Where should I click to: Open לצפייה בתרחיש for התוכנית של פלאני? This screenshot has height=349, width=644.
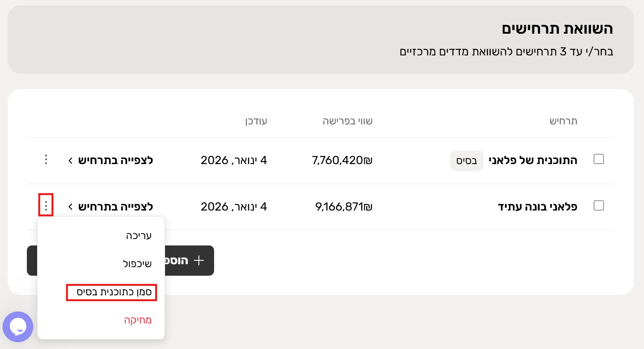tap(110, 160)
